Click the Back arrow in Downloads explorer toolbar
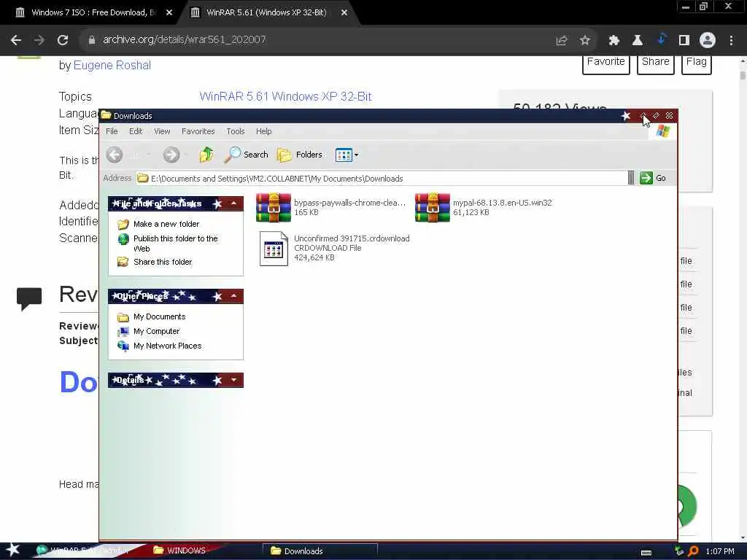Screen dimensions: 747x560 click(x=115, y=155)
